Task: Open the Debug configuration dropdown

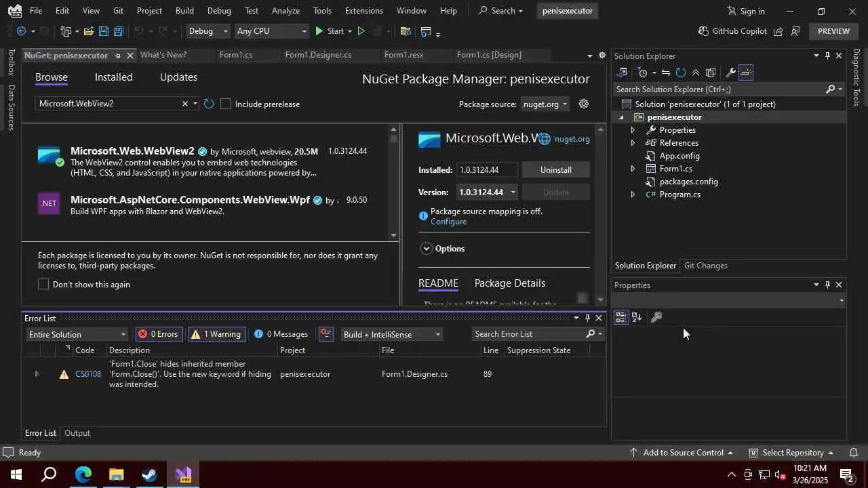Action: click(208, 31)
